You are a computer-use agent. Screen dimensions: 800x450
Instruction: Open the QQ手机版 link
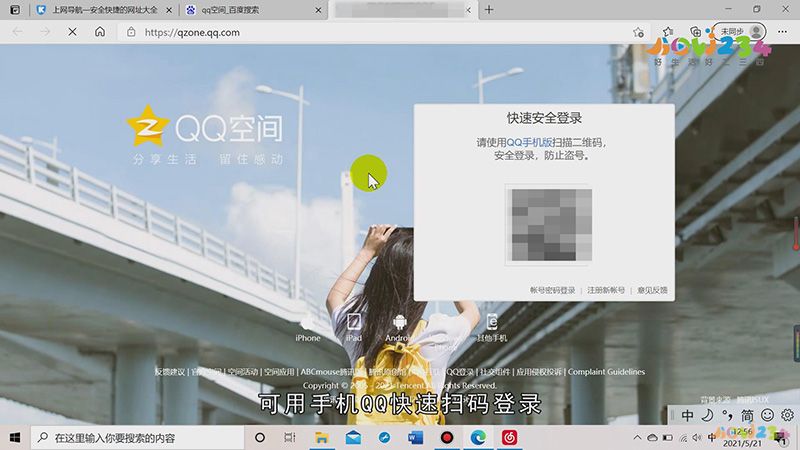[530, 142]
